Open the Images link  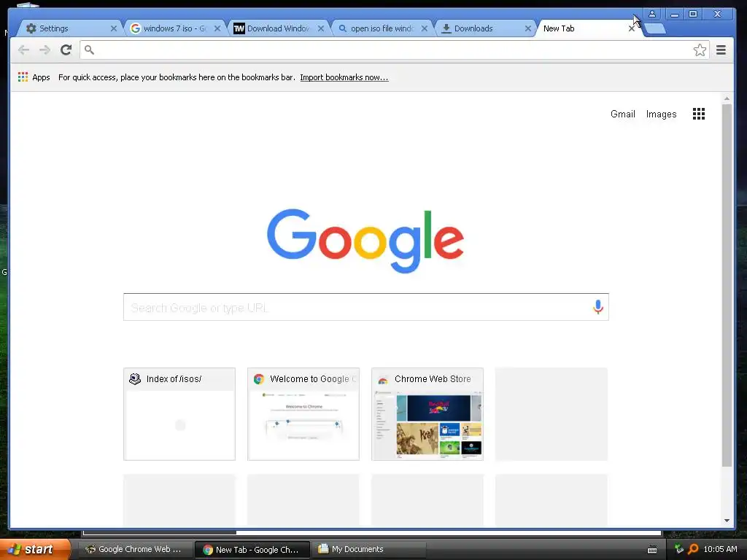pos(661,114)
